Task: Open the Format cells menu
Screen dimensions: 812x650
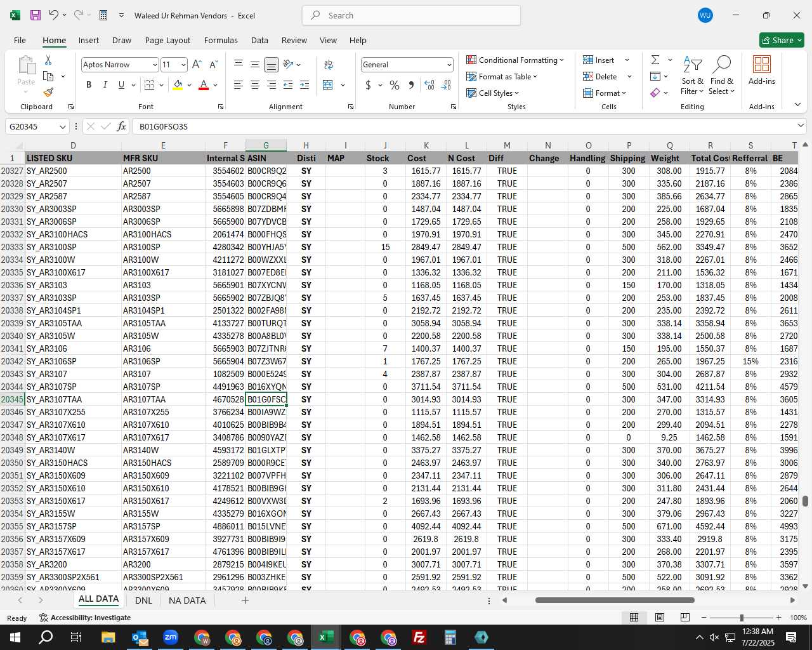Action: click(605, 93)
